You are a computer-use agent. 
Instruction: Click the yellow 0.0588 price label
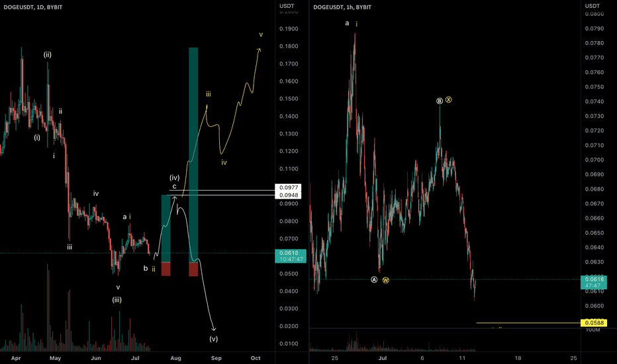594,323
